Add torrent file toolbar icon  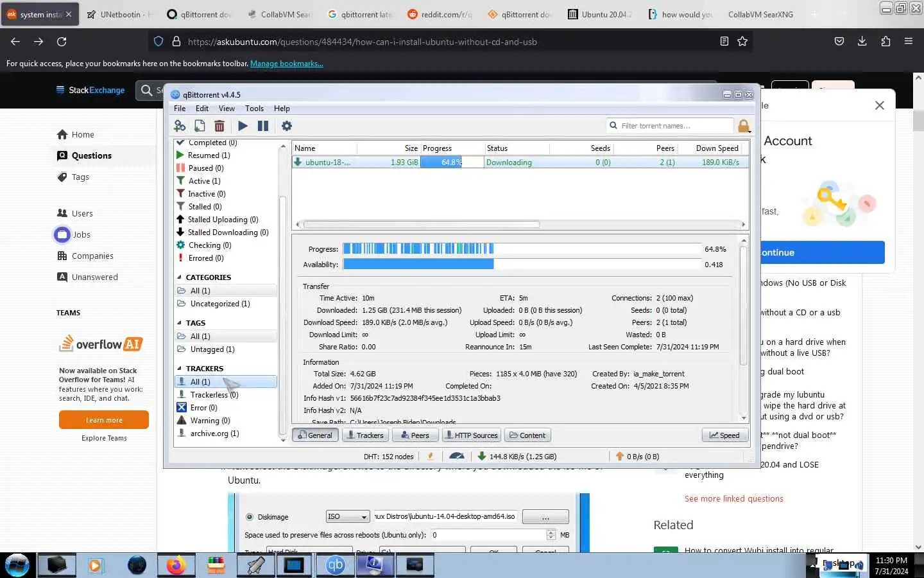click(200, 126)
